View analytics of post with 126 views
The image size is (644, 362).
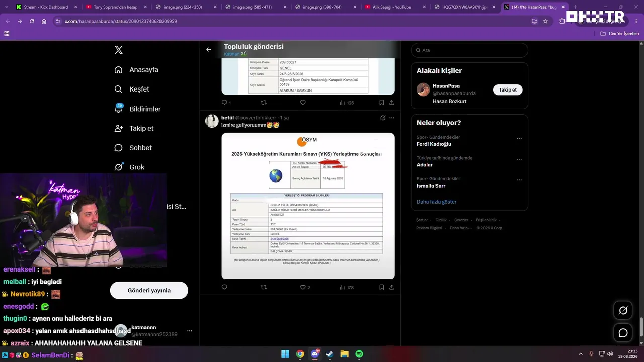coord(347,103)
